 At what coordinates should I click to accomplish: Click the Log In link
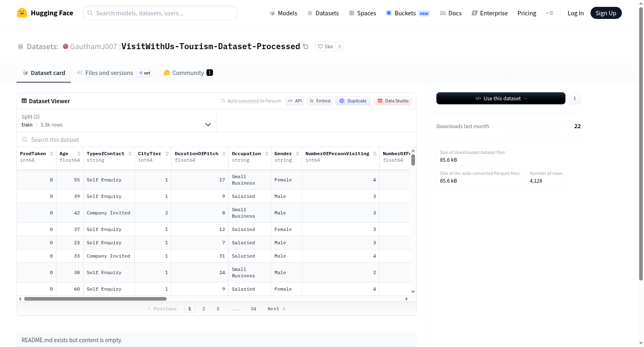pyautogui.click(x=576, y=13)
